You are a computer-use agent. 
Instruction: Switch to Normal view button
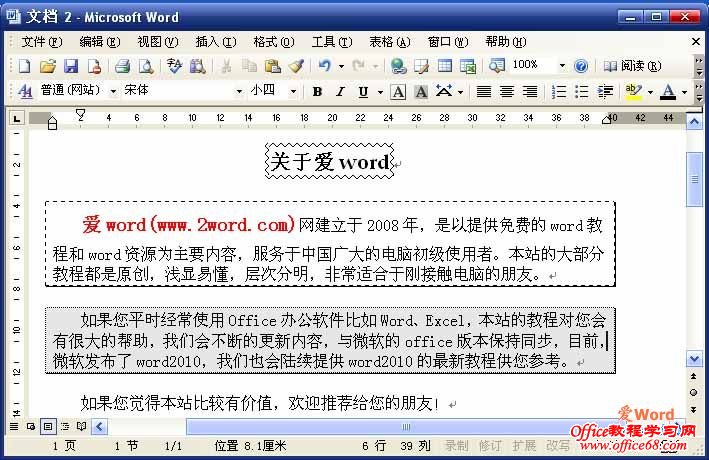14,427
